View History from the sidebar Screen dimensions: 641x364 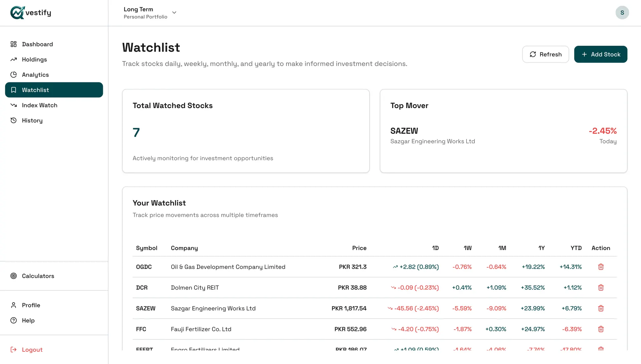click(54, 120)
